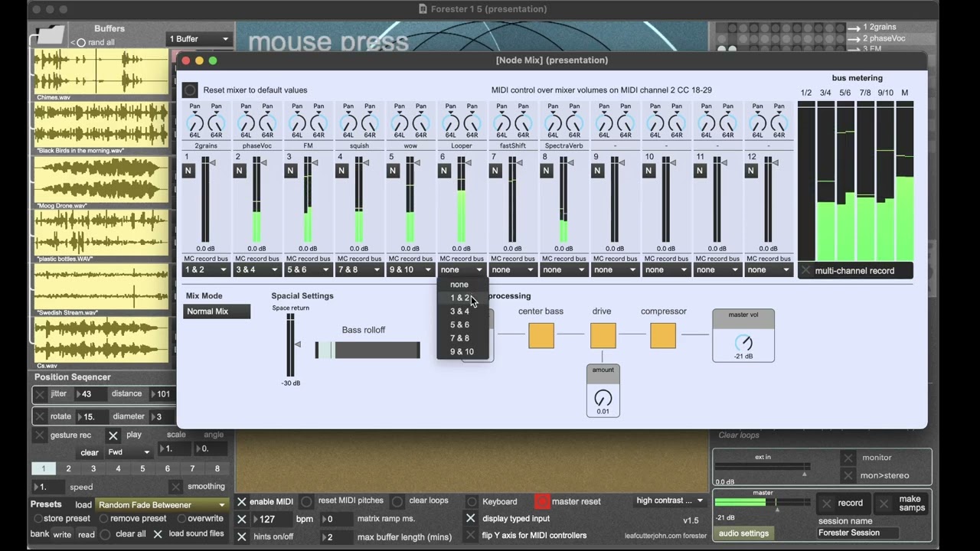Screen dimensions: 980x551
Task: Click the center bass orange box
Action: point(541,335)
